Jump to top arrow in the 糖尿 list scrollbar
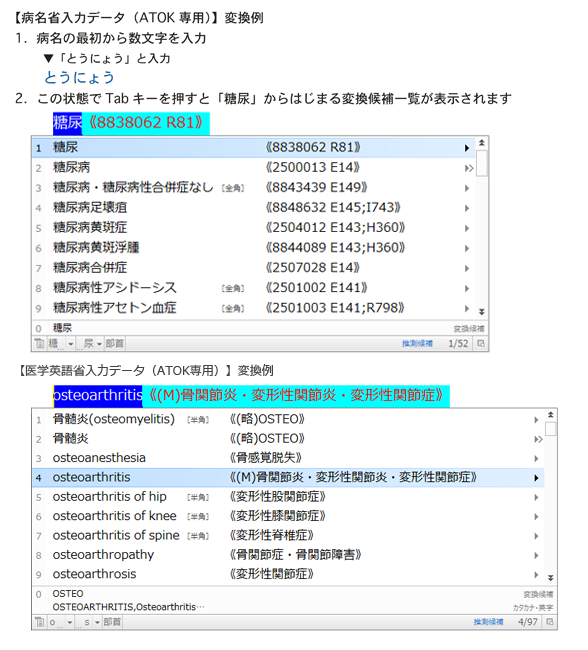This screenshot has height=650, width=588. pos(481,143)
